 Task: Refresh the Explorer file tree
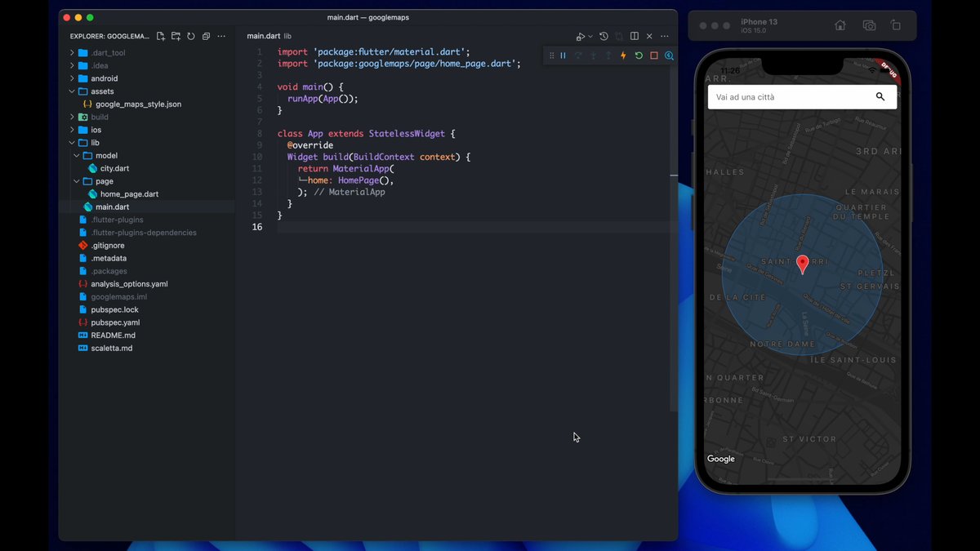pos(191,37)
